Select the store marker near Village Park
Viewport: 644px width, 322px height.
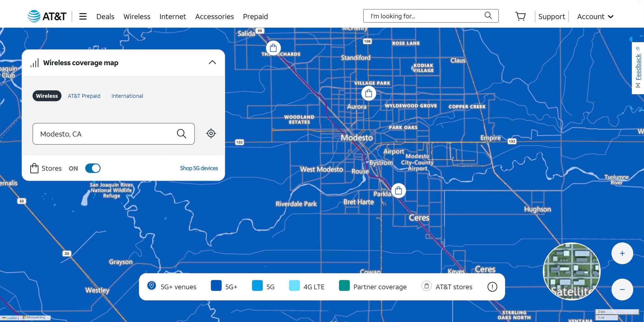[368, 93]
